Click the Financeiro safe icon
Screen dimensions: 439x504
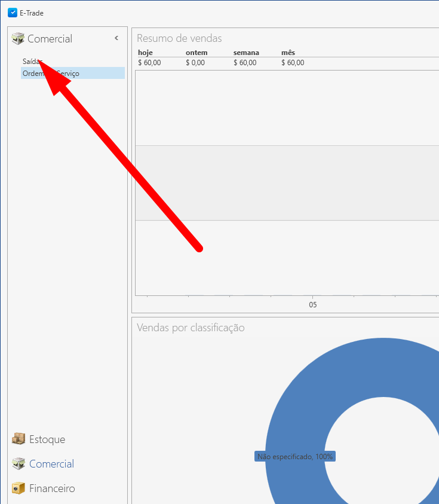coord(19,488)
